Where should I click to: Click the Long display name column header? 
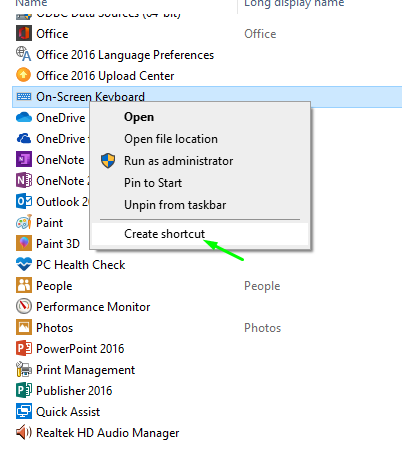pyautogui.click(x=294, y=3)
